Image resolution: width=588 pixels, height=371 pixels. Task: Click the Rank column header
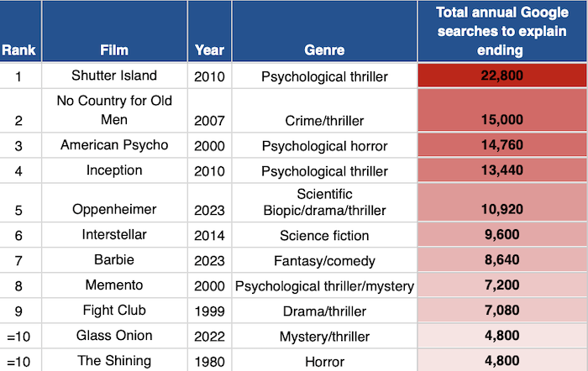18,50
